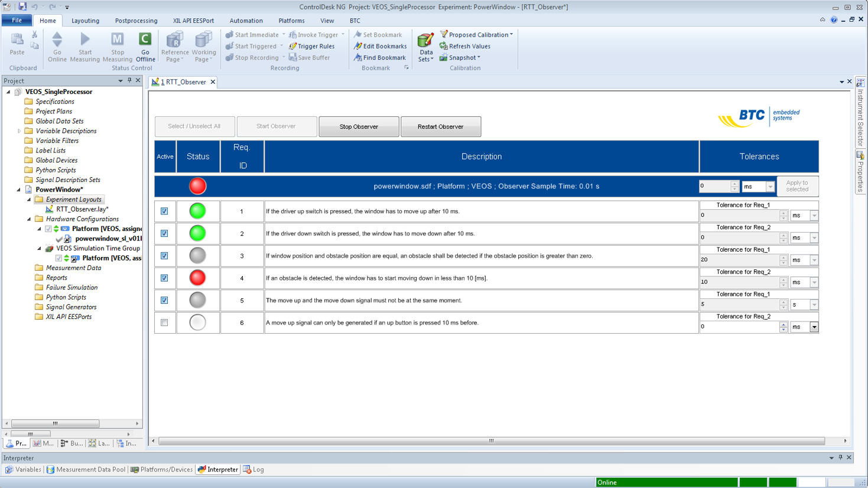Open the File menu
Screen dimensions: 868x488
(17, 21)
